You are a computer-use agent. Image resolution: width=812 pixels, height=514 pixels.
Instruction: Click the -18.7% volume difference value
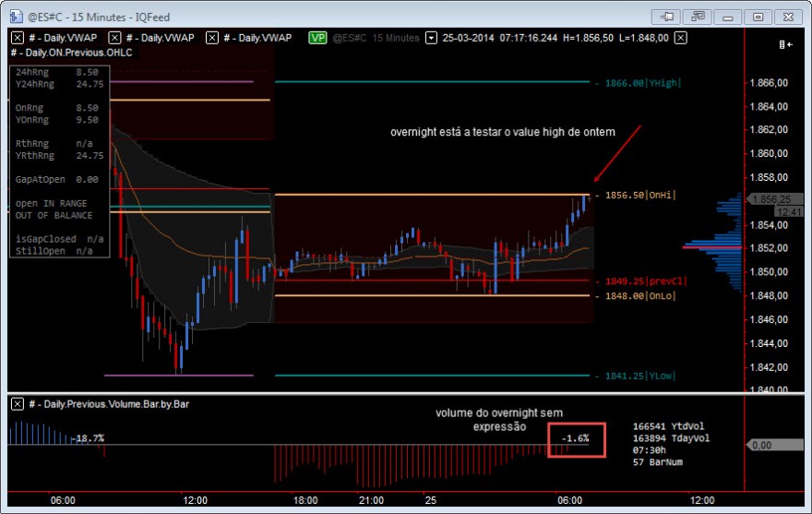click(x=88, y=438)
